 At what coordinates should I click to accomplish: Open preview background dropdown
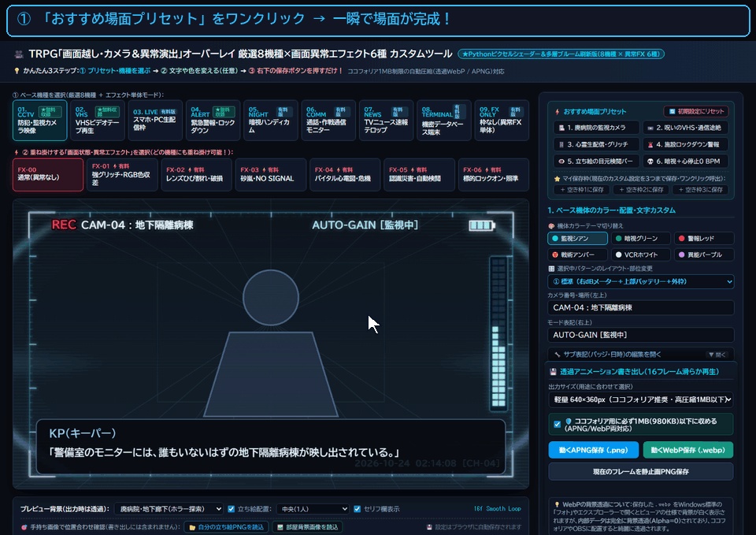tap(169, 509)
